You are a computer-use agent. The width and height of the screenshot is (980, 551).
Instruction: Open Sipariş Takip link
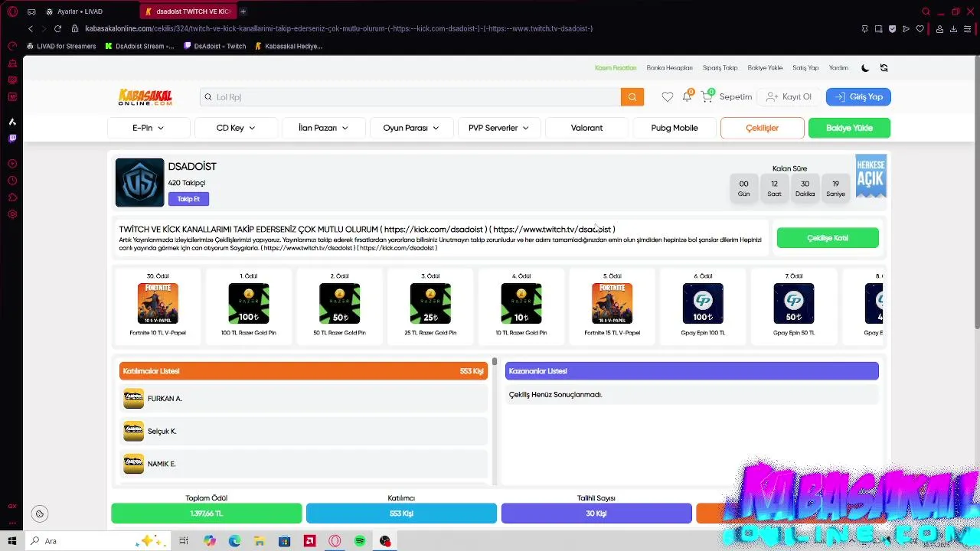pyautogui.click(x=720, y=68)
